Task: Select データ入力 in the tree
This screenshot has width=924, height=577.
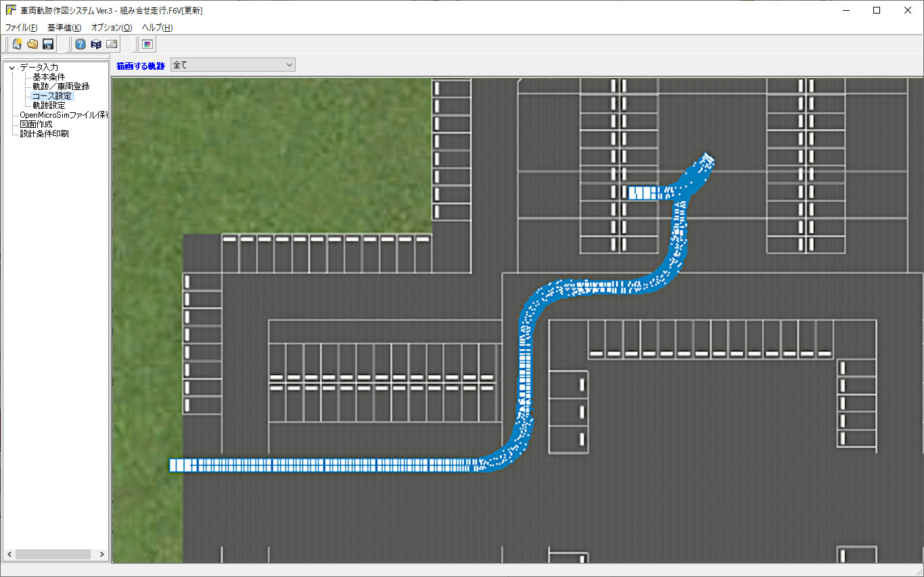Action: click(x=39, y=67)
